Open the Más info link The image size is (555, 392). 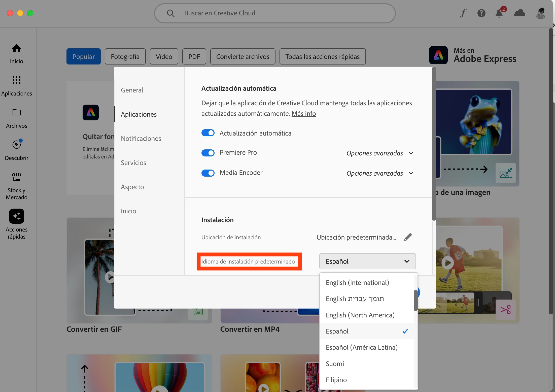[x=303, y=114]
